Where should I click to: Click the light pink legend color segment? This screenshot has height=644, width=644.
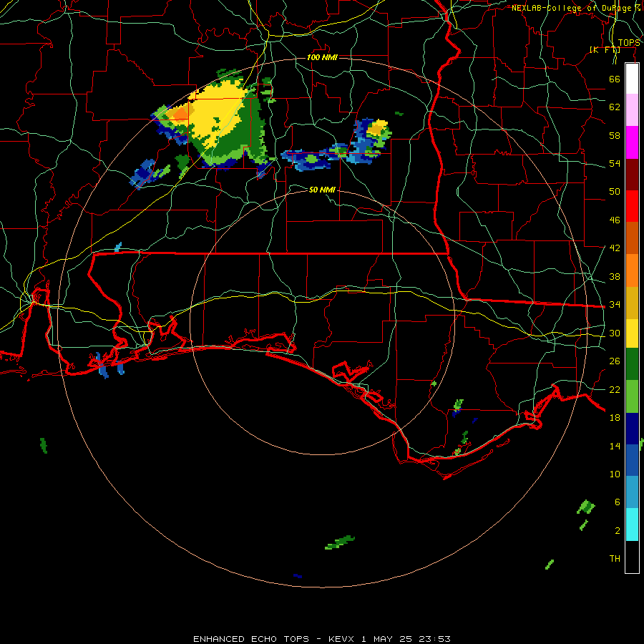click(632, 110)
